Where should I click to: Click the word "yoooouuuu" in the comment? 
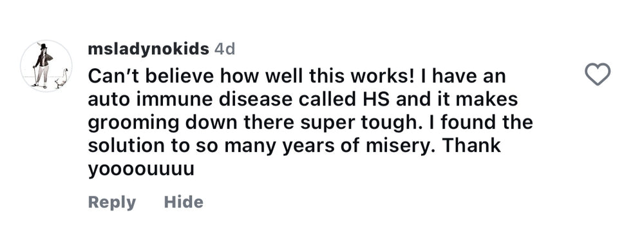click(x=141, y=171)
